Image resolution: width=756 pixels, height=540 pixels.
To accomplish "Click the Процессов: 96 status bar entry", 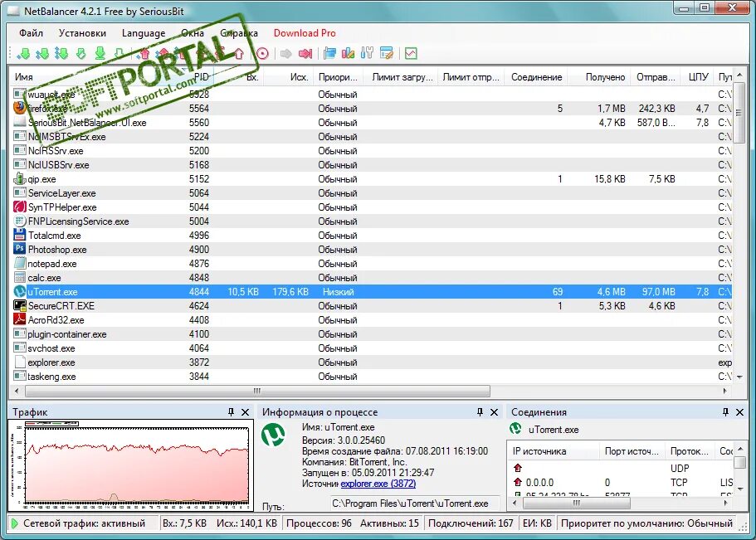I will click(319, 523).
